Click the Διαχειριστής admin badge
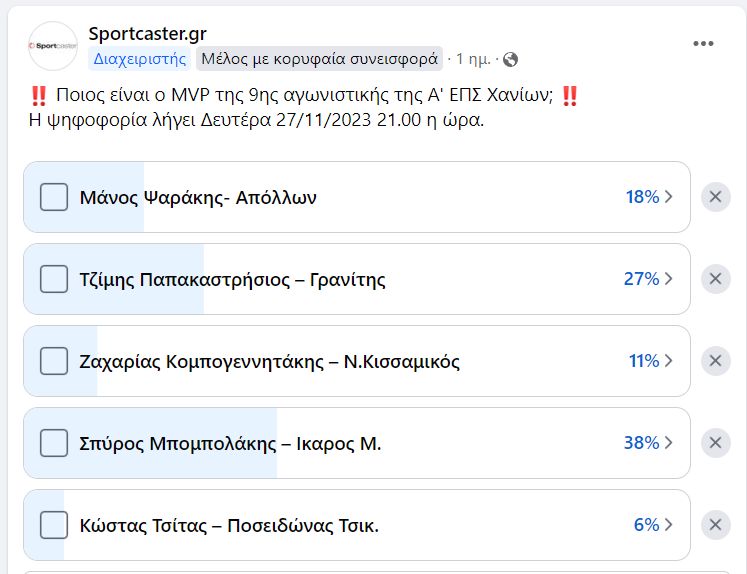 pos(140,59)
